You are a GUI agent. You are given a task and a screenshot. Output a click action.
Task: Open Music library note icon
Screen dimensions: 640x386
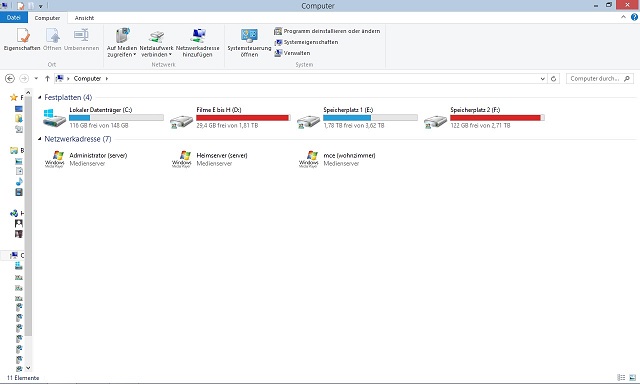[x=19, y=182]
